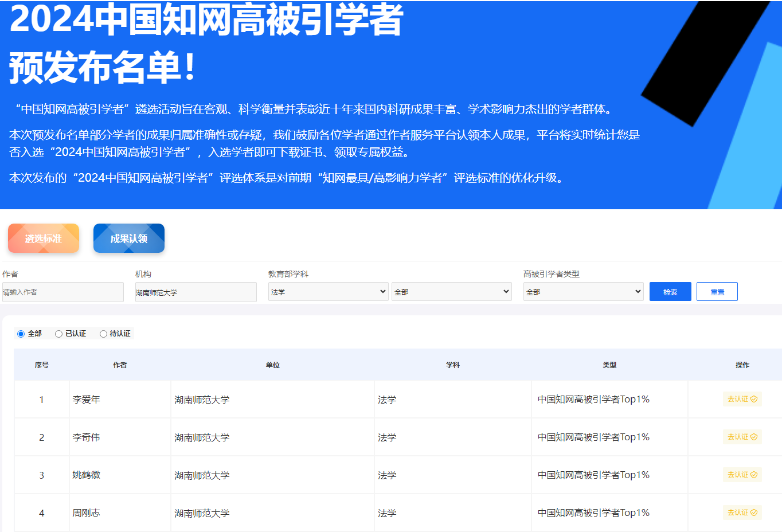Click 去认证 for 周刚志's row
The image size is (782, 532).
point(742,513)
